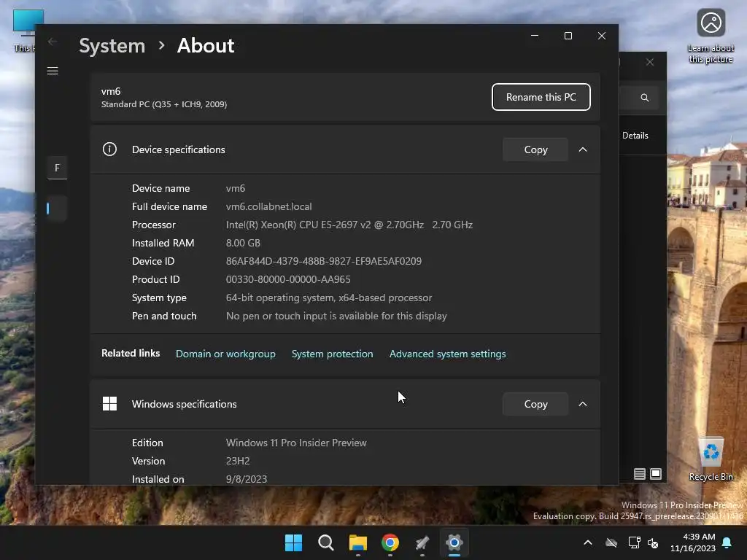The width and height of the screenshot is (747, 560).
Task: Go back using the Settings back arrow
Action: (x=53, y=42)
